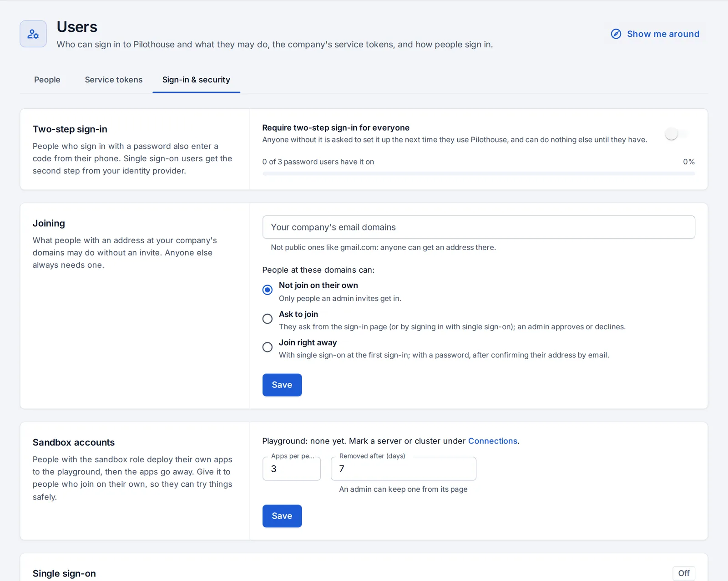The image size is (728, 581).
Task: Save the Sandbox accounts settings
Action: click(282, 516)
